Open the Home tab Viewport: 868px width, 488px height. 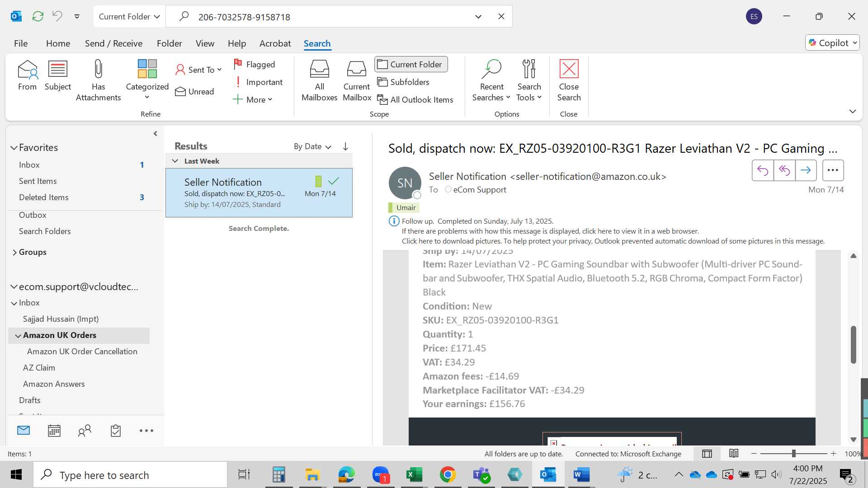(58, 43)
